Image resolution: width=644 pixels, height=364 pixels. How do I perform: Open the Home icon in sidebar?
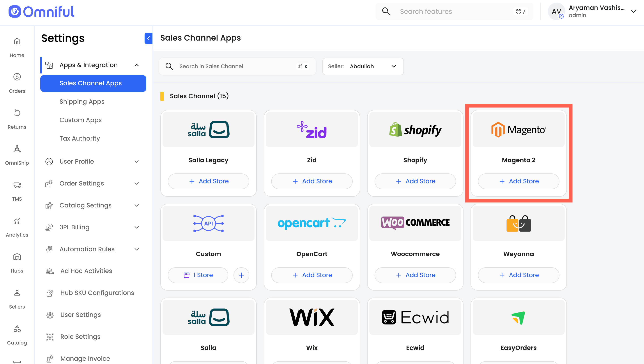click(17, 41)
